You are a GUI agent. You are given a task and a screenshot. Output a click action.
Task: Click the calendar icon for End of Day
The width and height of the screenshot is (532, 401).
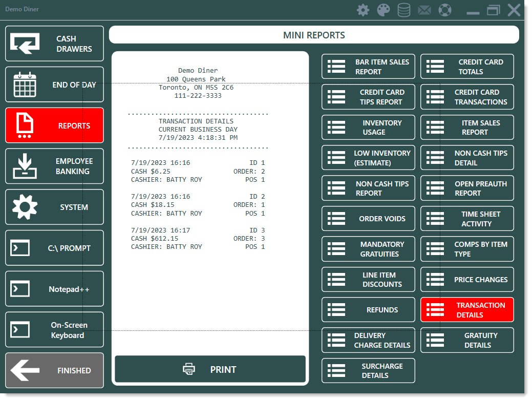point(25,85)
